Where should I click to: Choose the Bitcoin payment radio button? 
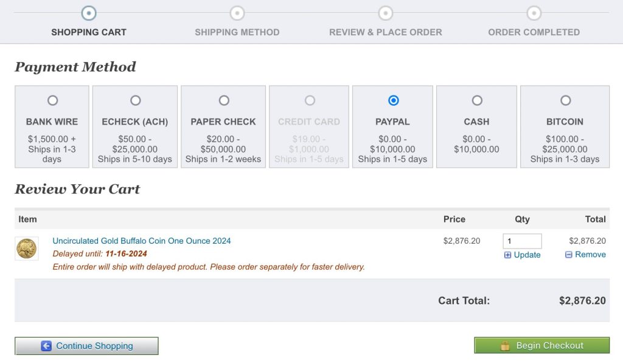tap(565, 100)
